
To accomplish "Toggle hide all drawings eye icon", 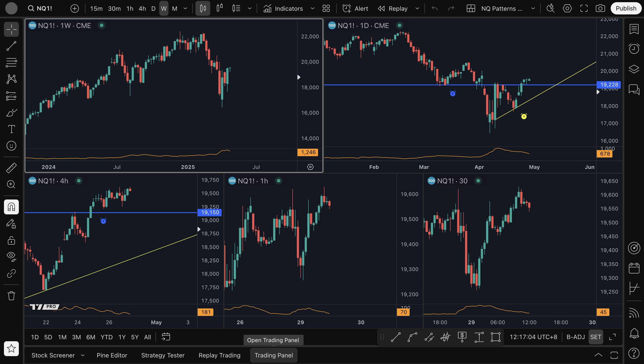I will (11, 256).
